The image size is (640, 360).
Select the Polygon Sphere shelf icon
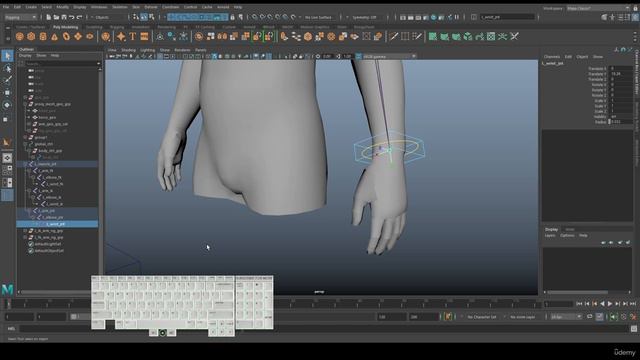19,37
